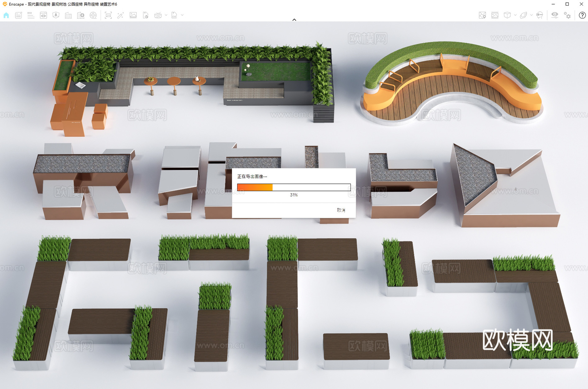Expand the wing navigation mode dropdown
This screenshot has height=389, width=588.
pos(531,15)
